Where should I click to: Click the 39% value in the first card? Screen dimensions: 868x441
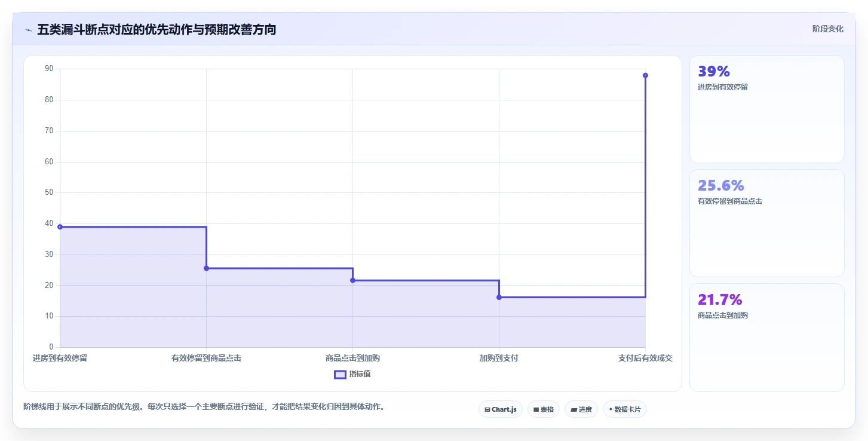714,72
